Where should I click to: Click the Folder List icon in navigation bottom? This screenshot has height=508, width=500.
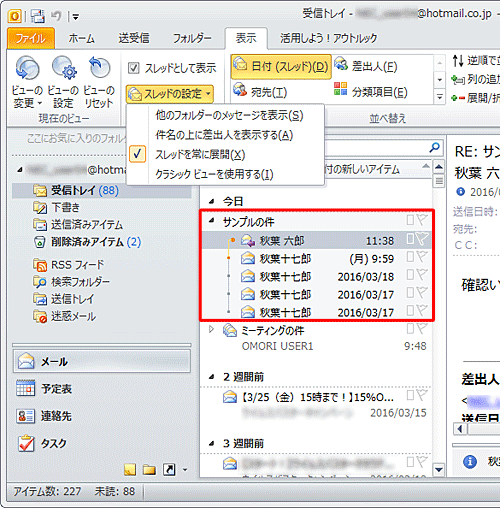149,470
